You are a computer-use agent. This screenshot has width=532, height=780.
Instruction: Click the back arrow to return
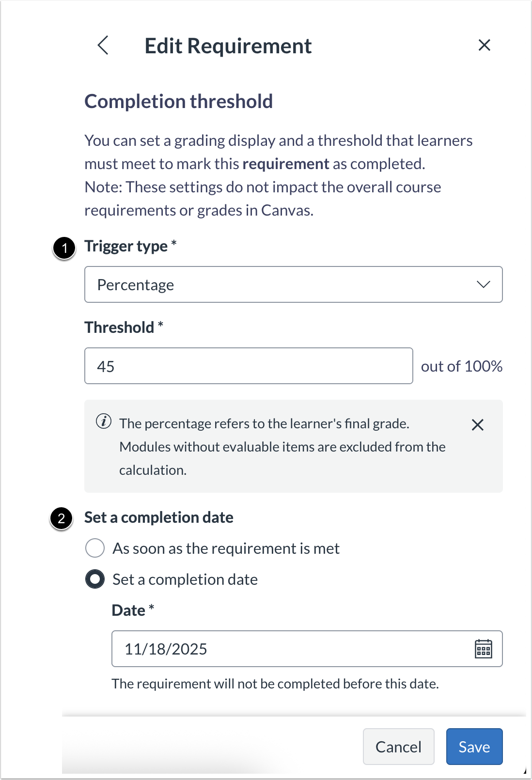coord(103,45)
